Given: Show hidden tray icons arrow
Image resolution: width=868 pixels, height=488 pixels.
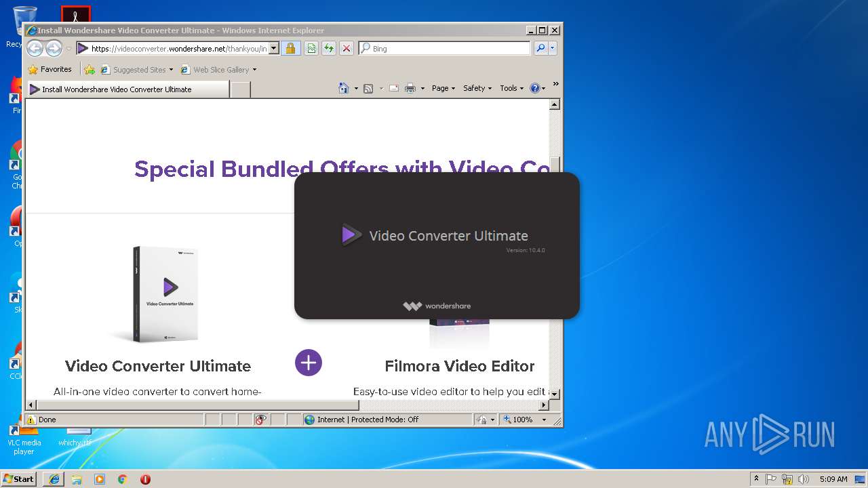Looking at the screenshot, I should click(757, 479).
